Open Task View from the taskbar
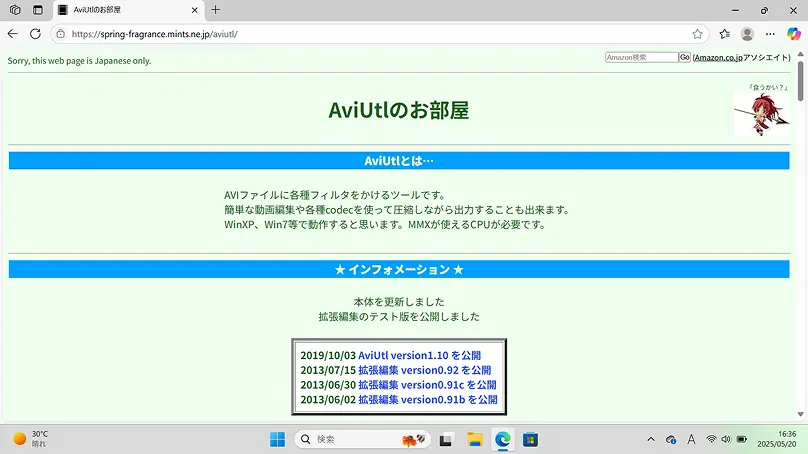This screenshot has height=454, width=808. (x=446, y=440)
